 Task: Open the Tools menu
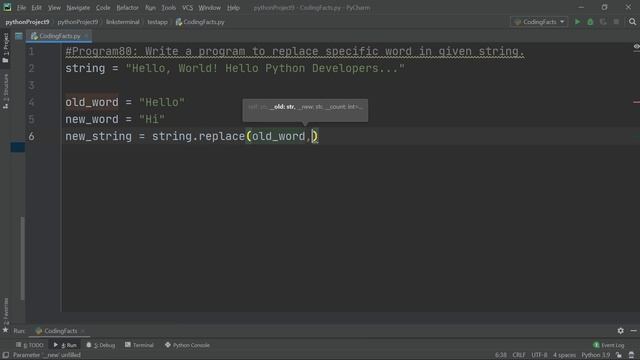[168, 8]
